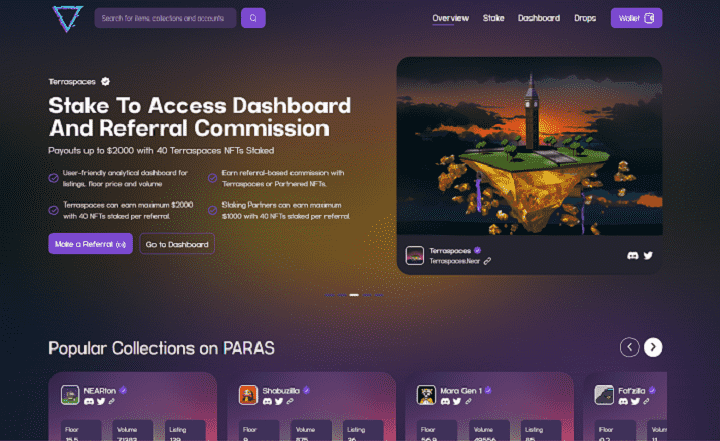Click the Make a Referral button
Viewport: 720px width, 441px height.
(x=90, y=243)
